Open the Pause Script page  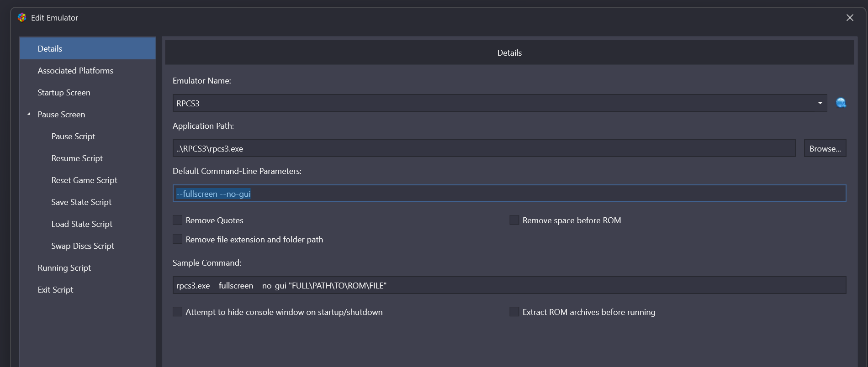[x=73, y=136]
